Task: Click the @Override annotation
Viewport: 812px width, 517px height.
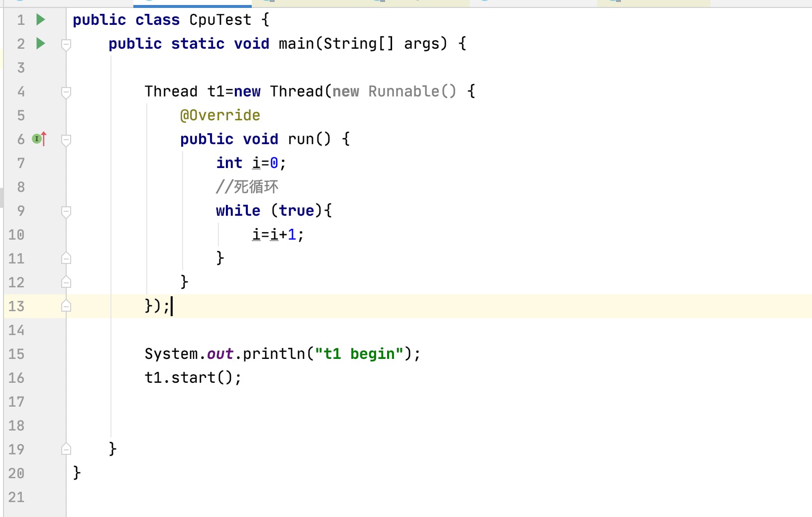Action: coord(220,115)
